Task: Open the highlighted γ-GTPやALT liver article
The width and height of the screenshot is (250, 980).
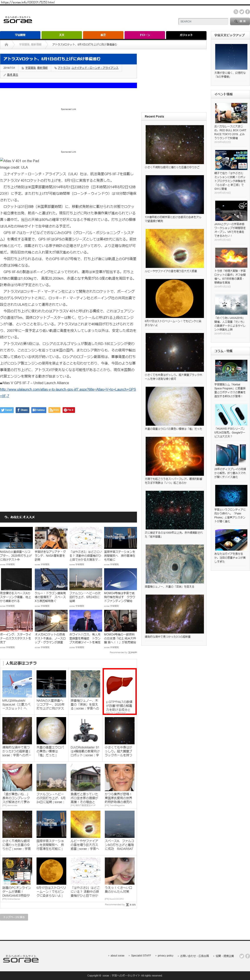Action: (119, 691)
